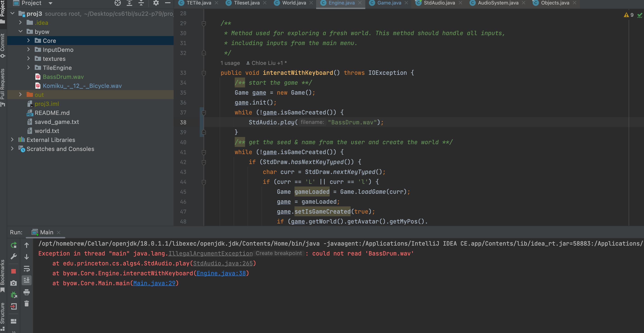Image resolution: width=644 pixels, height=333 pixels.
Task: Toggle soft-wrap in console output
Action: 27,269
